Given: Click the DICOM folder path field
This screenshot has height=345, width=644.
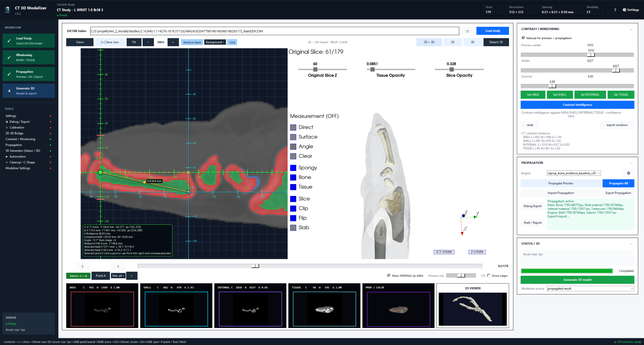Looking at the screenshot, I should [x=275, y=31].
